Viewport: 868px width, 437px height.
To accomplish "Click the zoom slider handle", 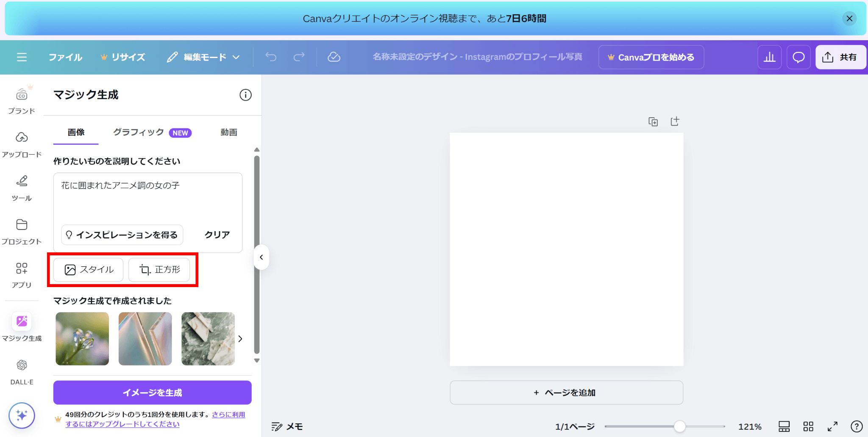I will click(679, 426).
